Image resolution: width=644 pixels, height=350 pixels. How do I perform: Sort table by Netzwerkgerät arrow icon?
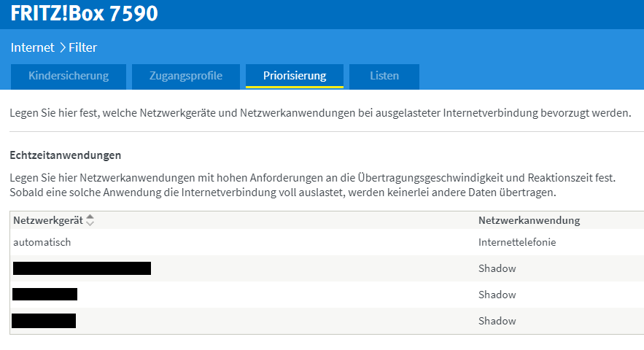pos(90,220)
